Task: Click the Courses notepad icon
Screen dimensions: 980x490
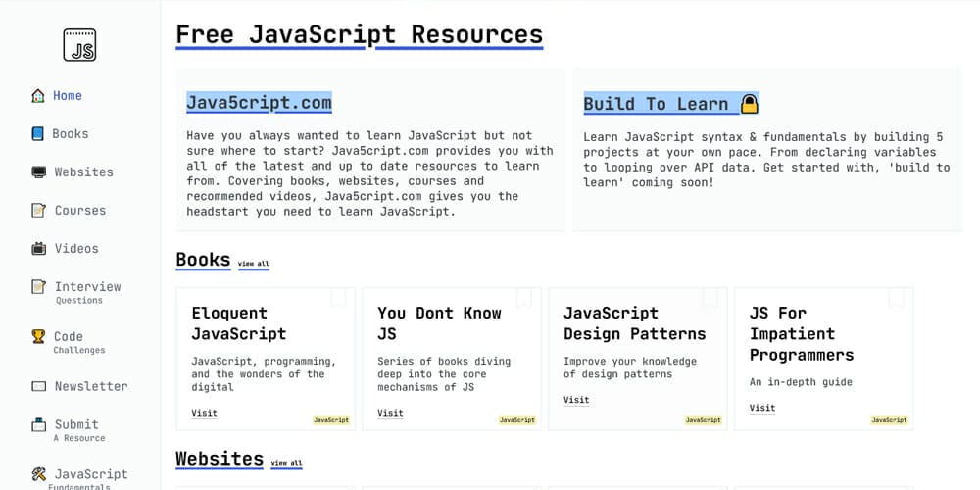Action: (38, 211)
